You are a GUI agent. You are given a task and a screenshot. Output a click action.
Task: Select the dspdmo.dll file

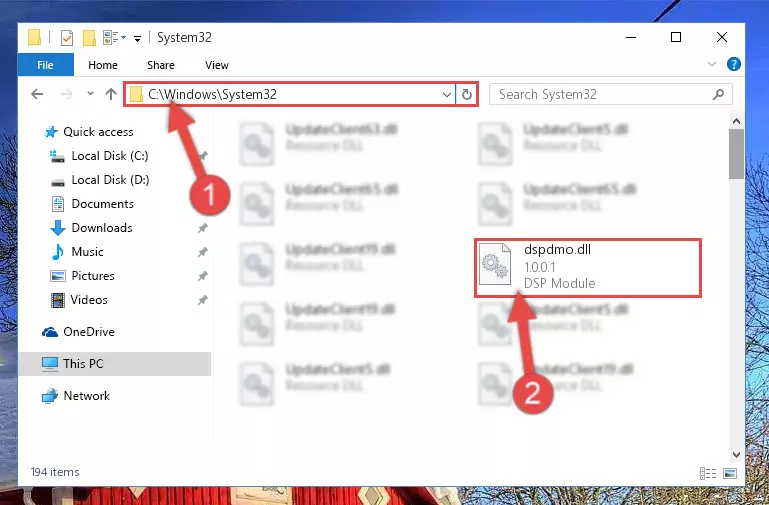[588, 267]
